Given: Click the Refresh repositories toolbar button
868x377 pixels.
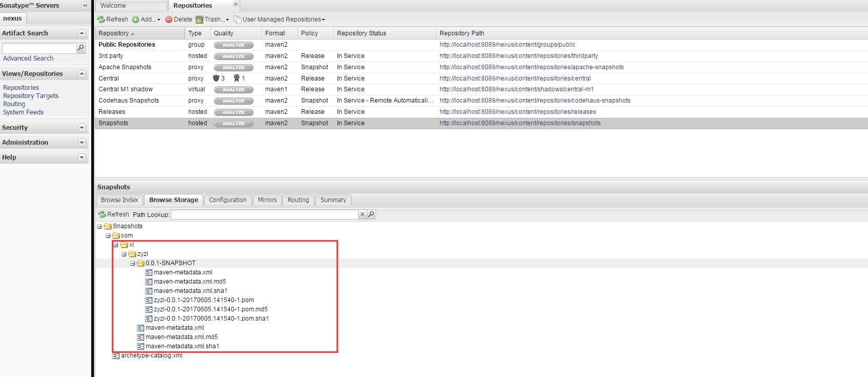Looking at the screenshot, I should tap(113, 19).
